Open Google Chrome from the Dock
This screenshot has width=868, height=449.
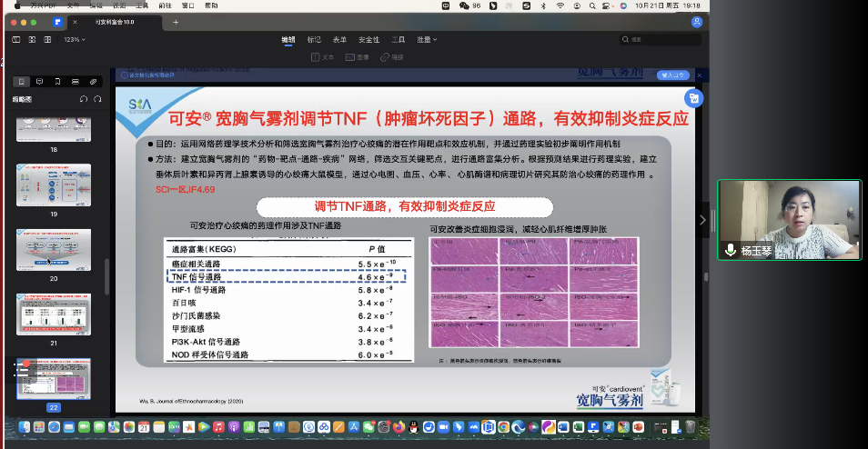[x=504, y=427]
